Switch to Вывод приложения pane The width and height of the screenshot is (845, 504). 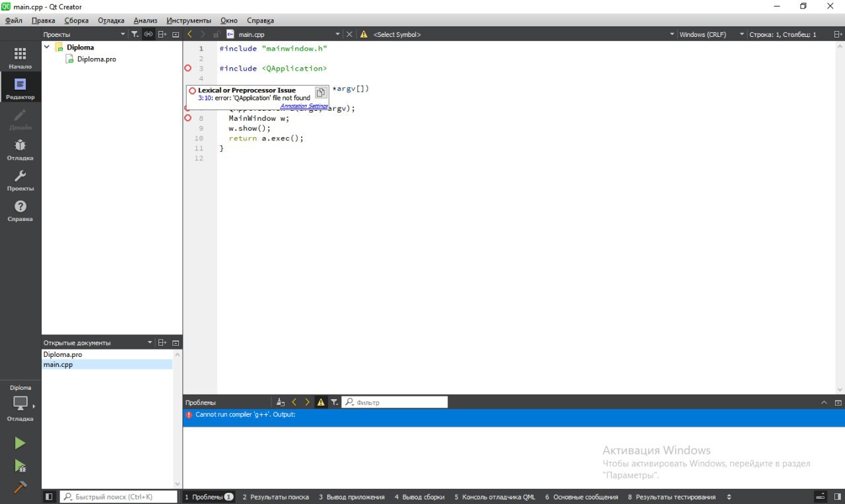click(351, 497)
